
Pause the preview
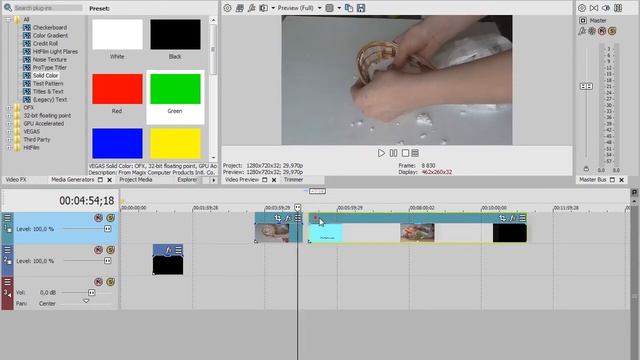click(393, 153)
